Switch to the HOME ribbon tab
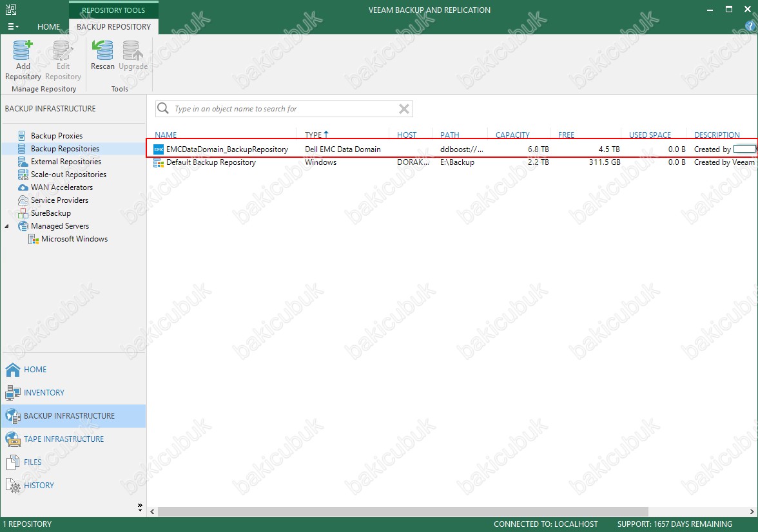Image resolution: width=758 pixels, height=532 pixels. pos(49,26)
